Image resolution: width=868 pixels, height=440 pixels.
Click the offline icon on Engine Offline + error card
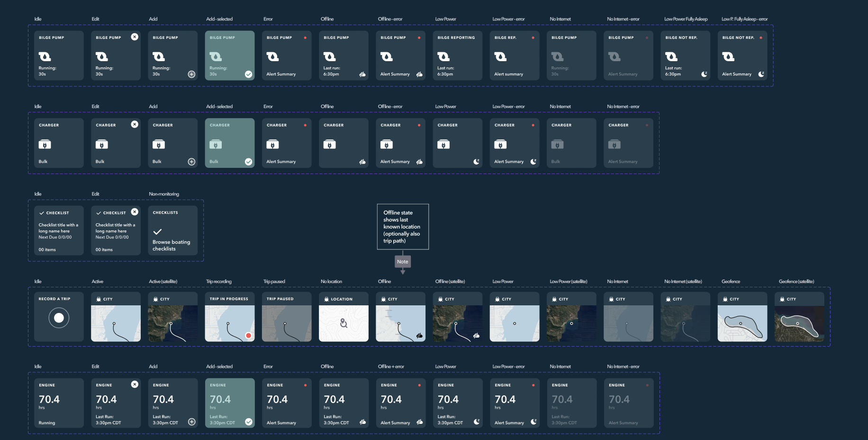(419, 422)
